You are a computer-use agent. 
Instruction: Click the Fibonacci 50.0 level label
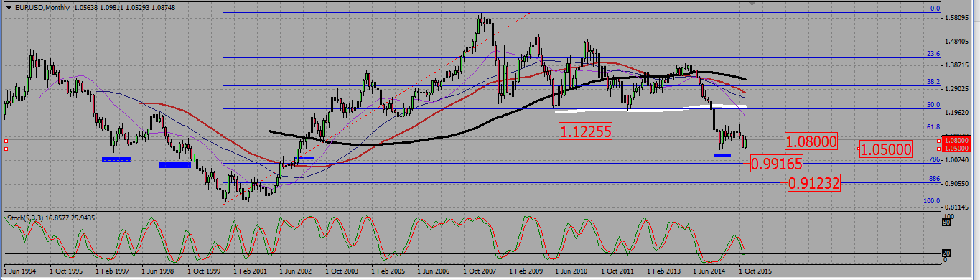pyautogui.click(x=933, y=105)
